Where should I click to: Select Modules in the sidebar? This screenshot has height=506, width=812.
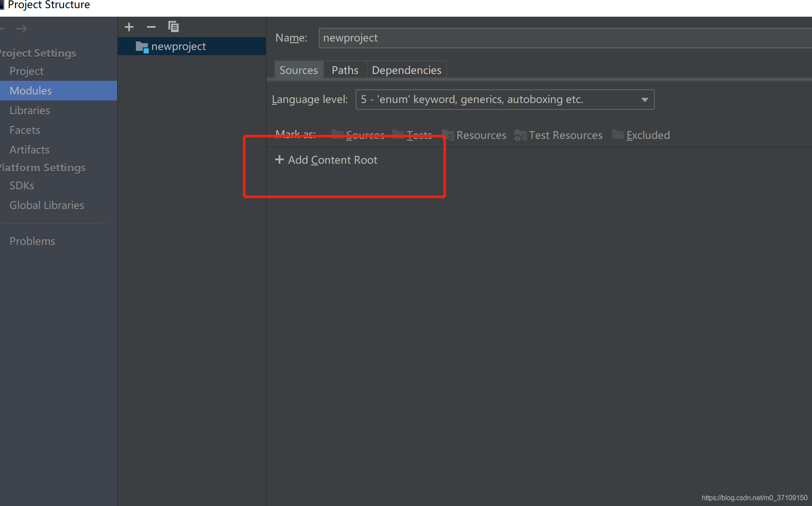(x=59, y=91)
